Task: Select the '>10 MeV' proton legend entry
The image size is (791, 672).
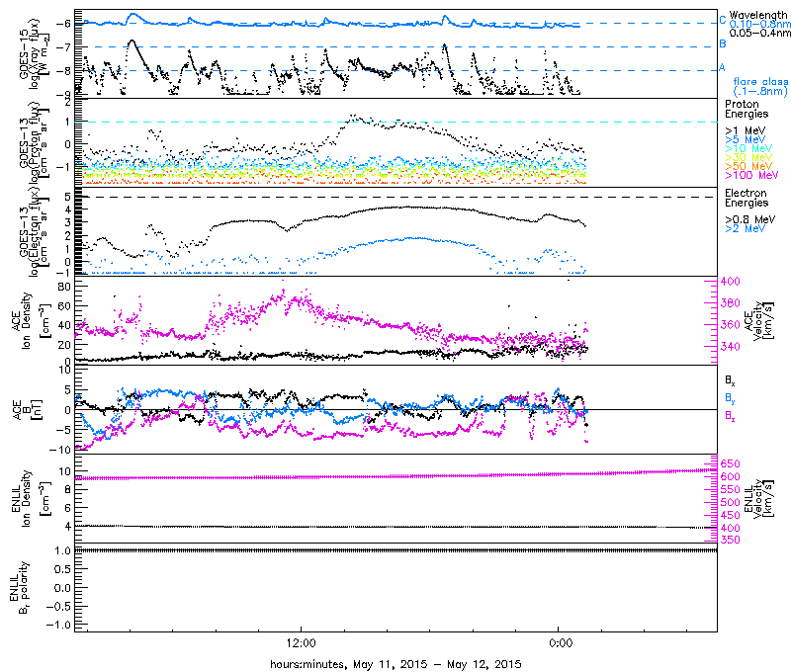Action: pyautogui.click(x=748, y=148)
